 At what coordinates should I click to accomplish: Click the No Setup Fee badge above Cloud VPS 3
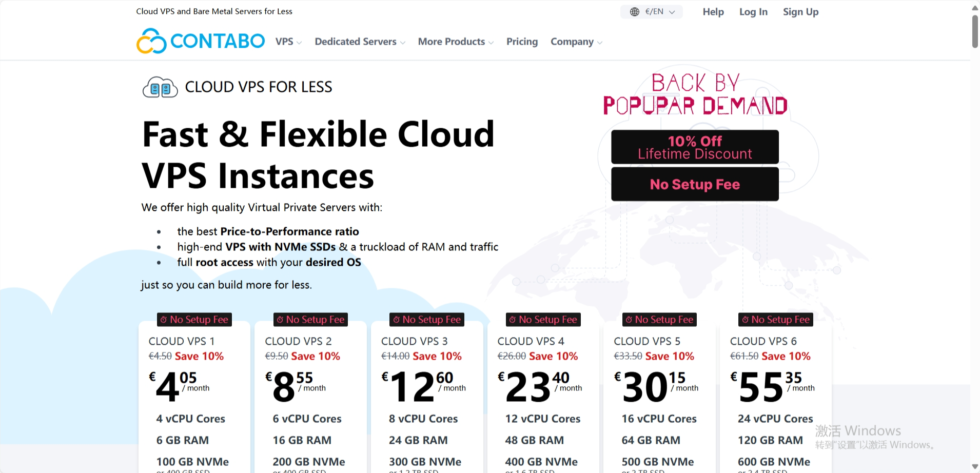click(426, 319)
